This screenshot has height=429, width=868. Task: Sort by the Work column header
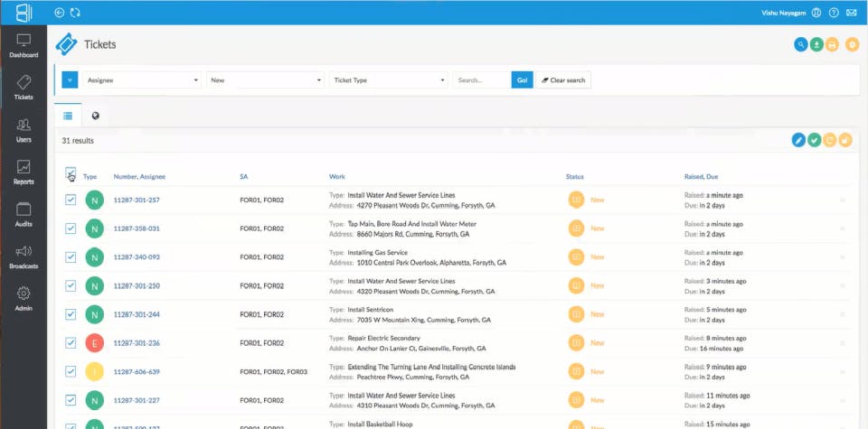(x=337, y=177)
